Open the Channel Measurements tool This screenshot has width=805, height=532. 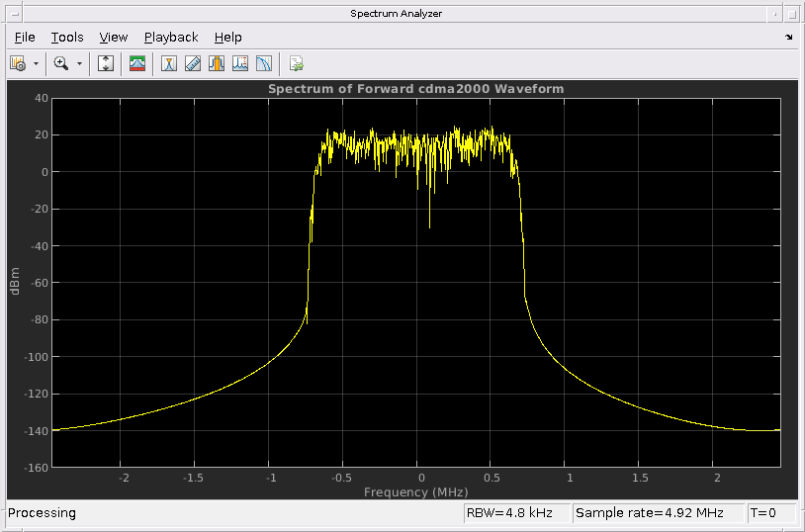click(x=217, y=63)
